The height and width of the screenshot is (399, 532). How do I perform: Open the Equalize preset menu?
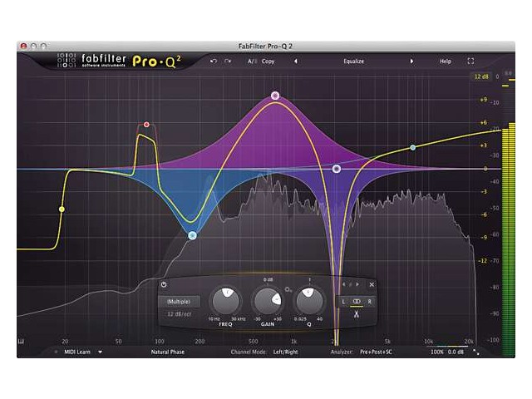(353, 61)
